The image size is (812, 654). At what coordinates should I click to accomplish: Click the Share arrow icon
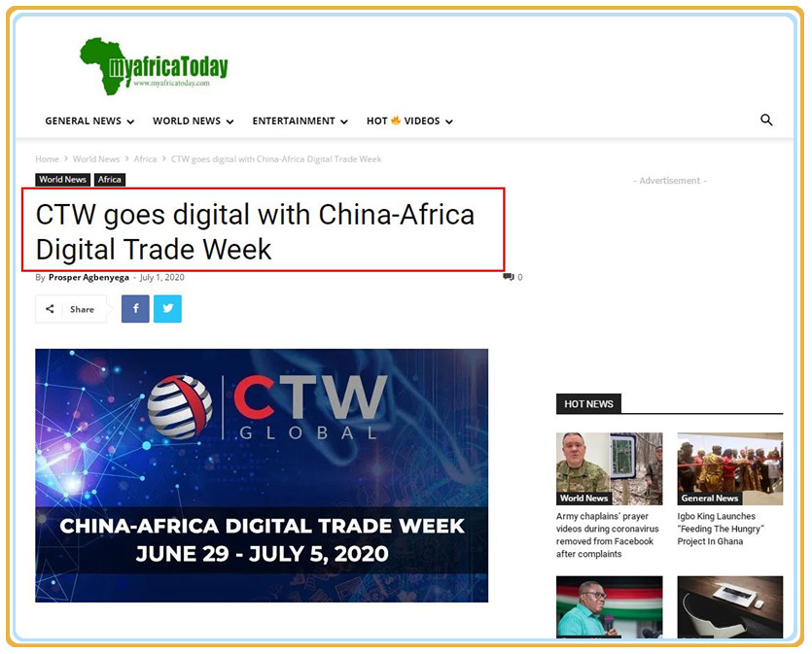[x=50, y=309]
